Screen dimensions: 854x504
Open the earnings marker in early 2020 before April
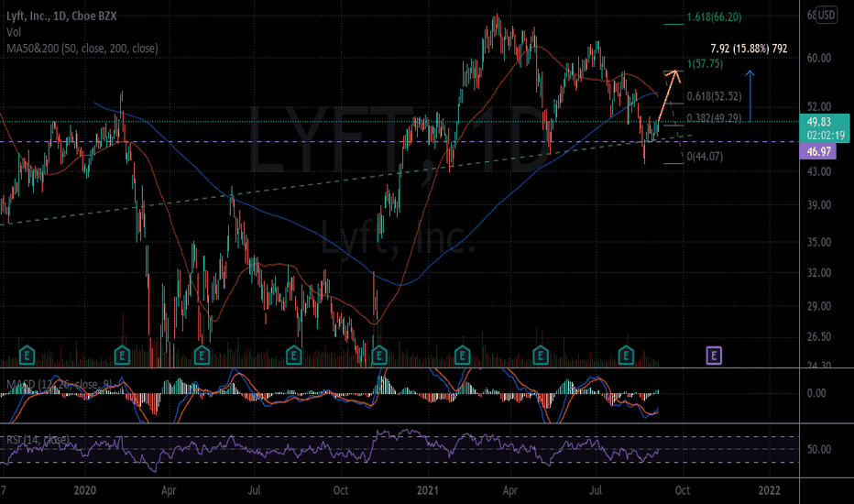(122, 356)
